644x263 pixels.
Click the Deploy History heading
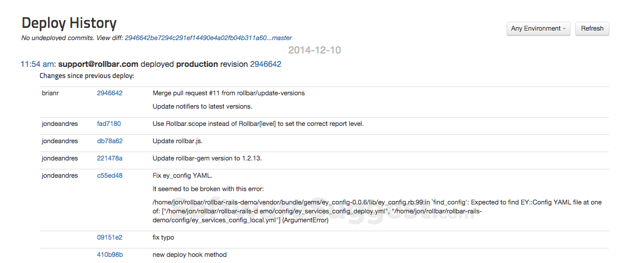click(x=69, y=23)
